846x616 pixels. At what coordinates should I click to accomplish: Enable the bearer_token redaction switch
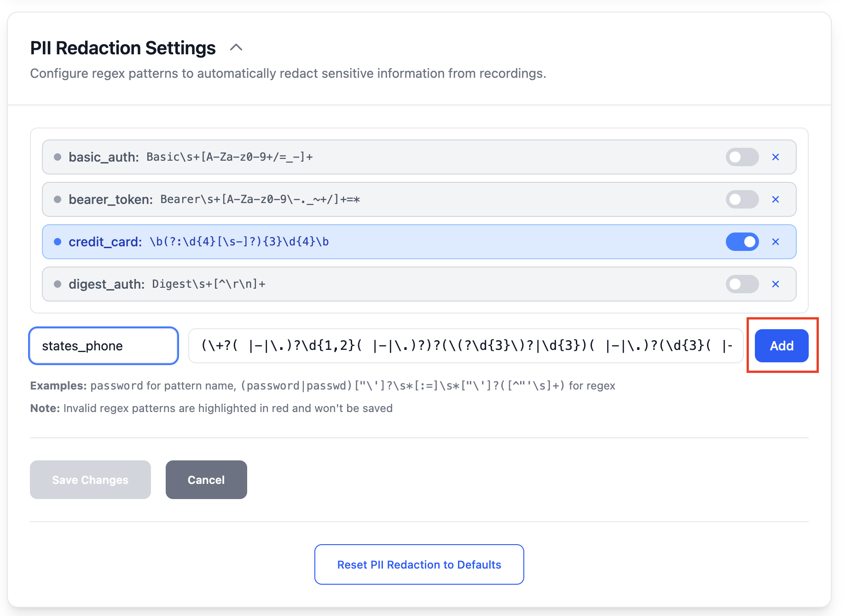pyautogui.click(x=742, y=199)
